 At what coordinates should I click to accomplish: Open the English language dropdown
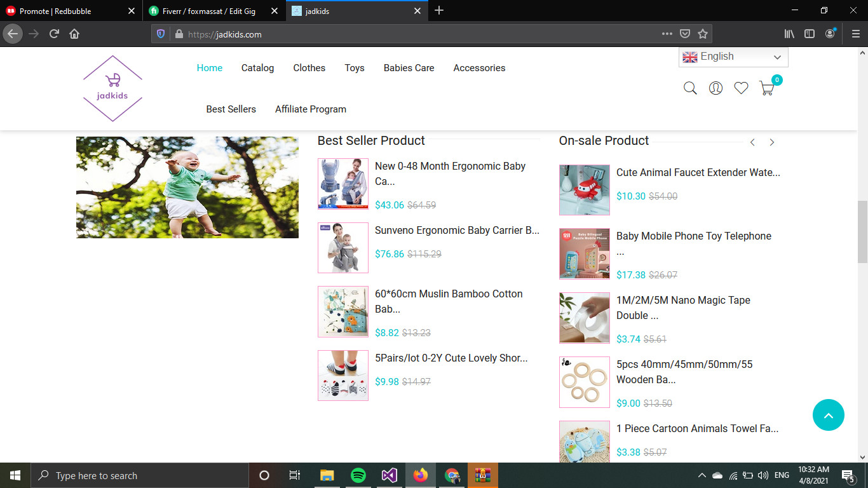(733, 57)
